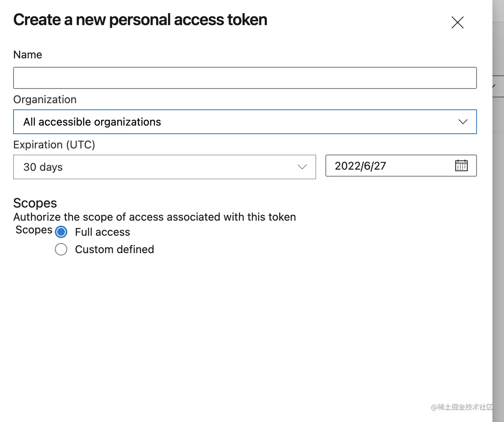The width and height of the screenshot is (504, 422).
Task: Open the calendar date picker icon
Action: 461,166
